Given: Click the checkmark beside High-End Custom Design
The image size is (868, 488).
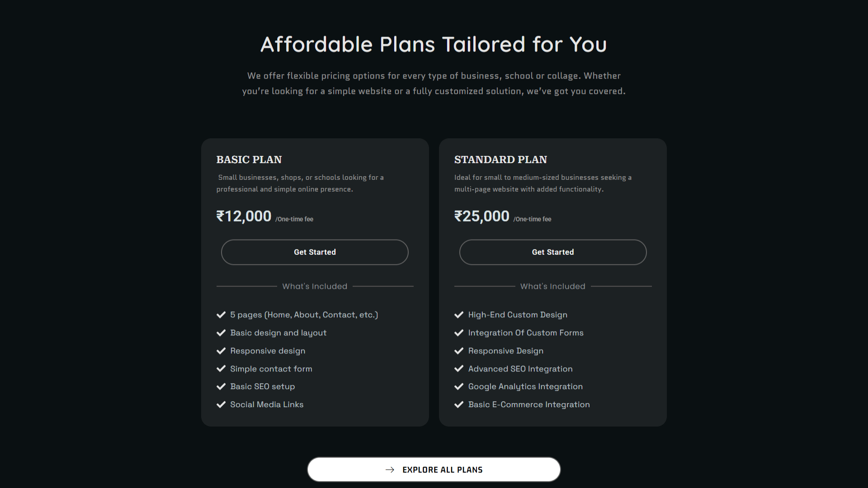Looking at the screenshot, I should pyautogui.click(x=459, y=315).
